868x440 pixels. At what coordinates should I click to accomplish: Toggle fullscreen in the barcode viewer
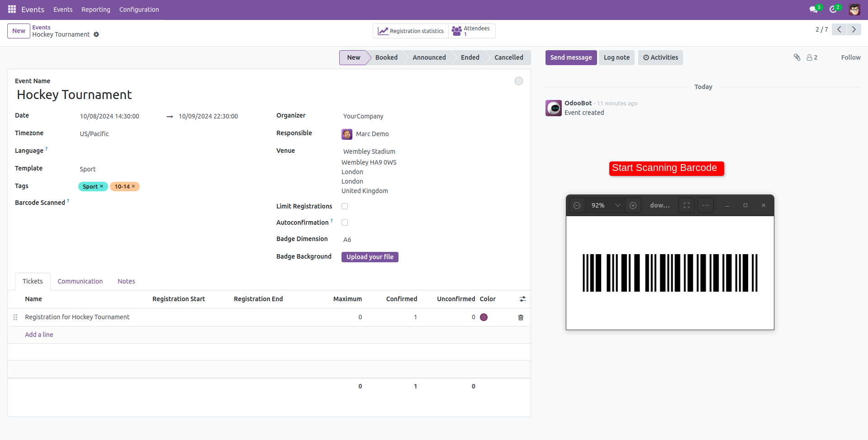tap(687, 205)
